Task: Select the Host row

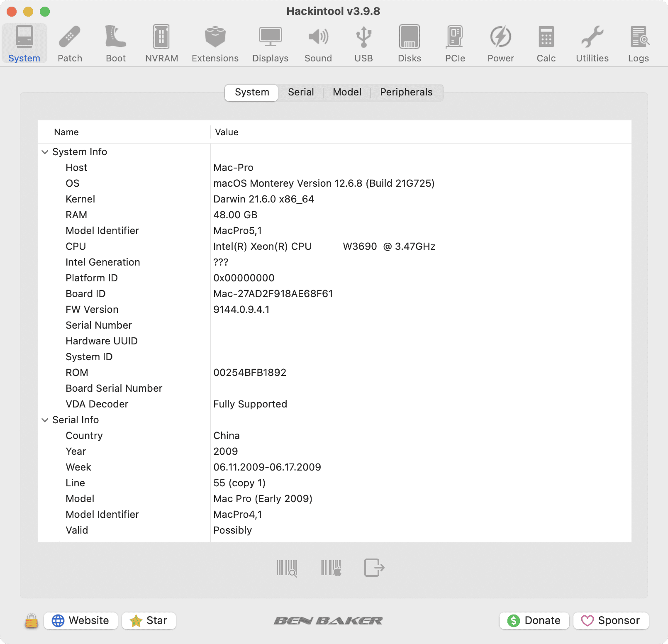Action: [x=335, y=168]
